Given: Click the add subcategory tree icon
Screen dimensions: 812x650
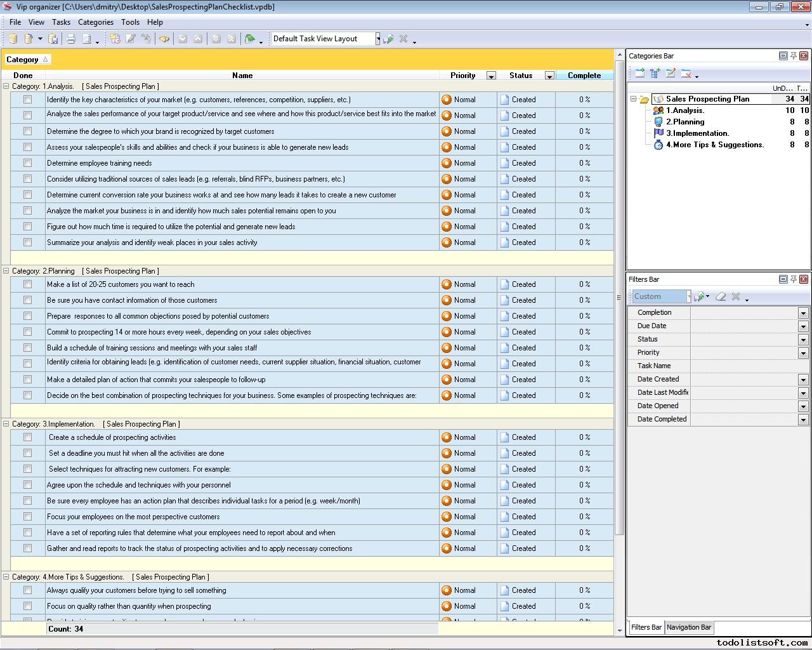Looking at the screenshot, I should tap(655, 74).
